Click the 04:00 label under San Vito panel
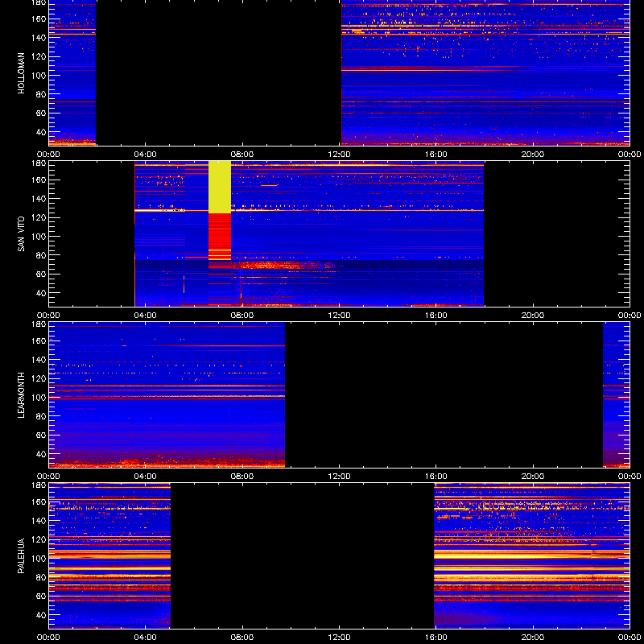Screen dimensions: 644x644 [x=146, y=316]
